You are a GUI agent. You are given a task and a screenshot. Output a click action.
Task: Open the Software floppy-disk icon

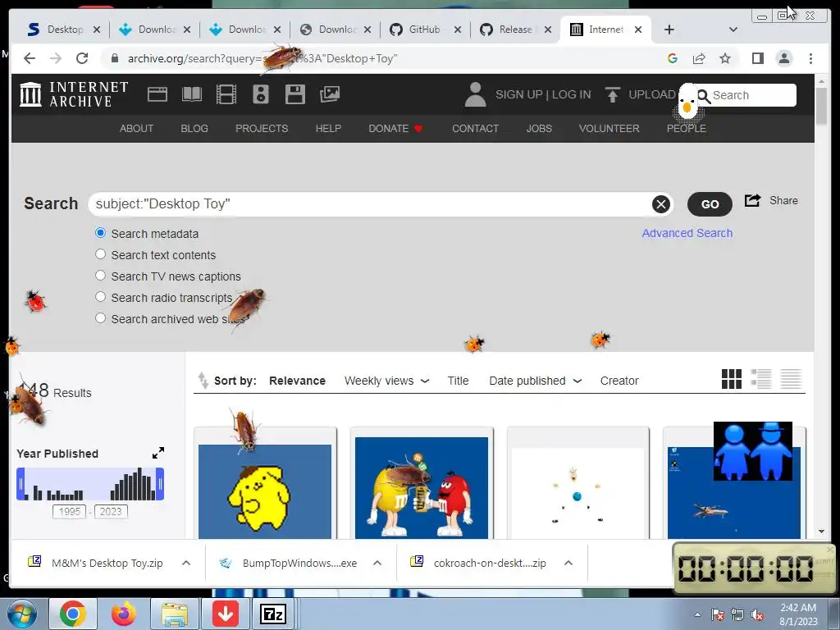point(295,94)
